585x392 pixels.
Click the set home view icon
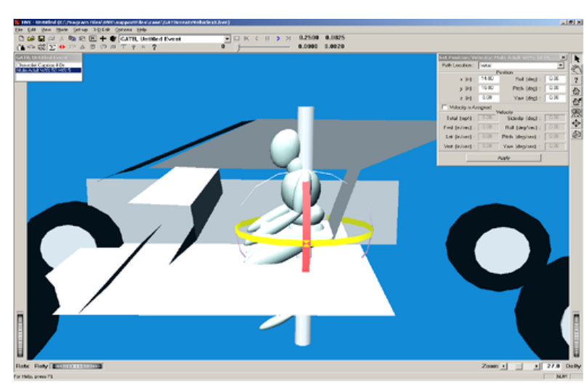577,102
